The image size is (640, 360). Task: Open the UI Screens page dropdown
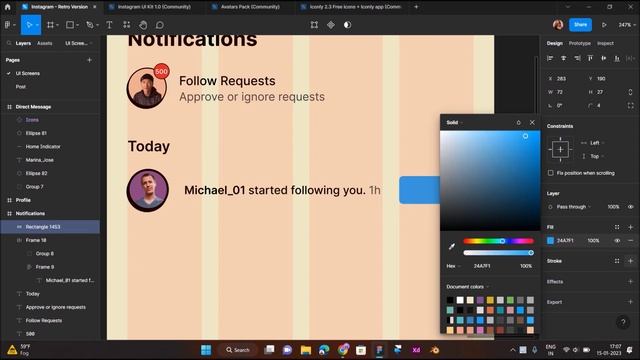pos(78,43)
